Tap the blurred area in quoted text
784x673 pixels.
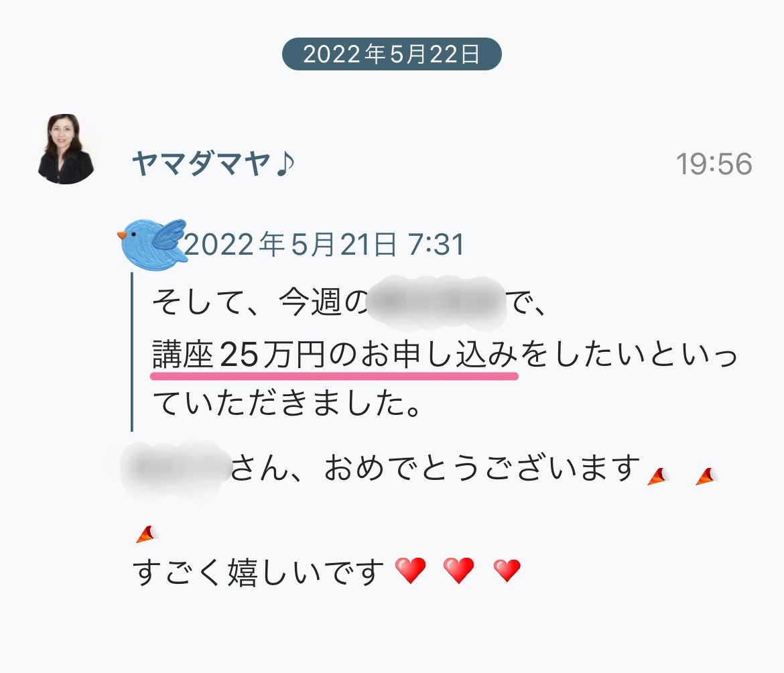[436, 303]
